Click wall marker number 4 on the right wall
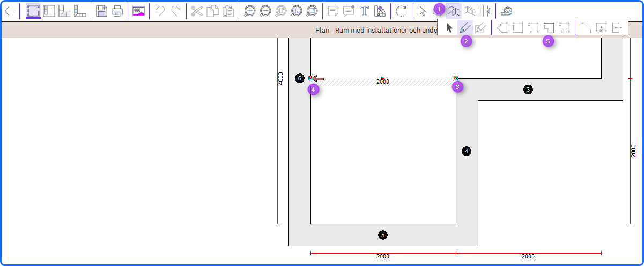644x266 pixels. [467, 151]
